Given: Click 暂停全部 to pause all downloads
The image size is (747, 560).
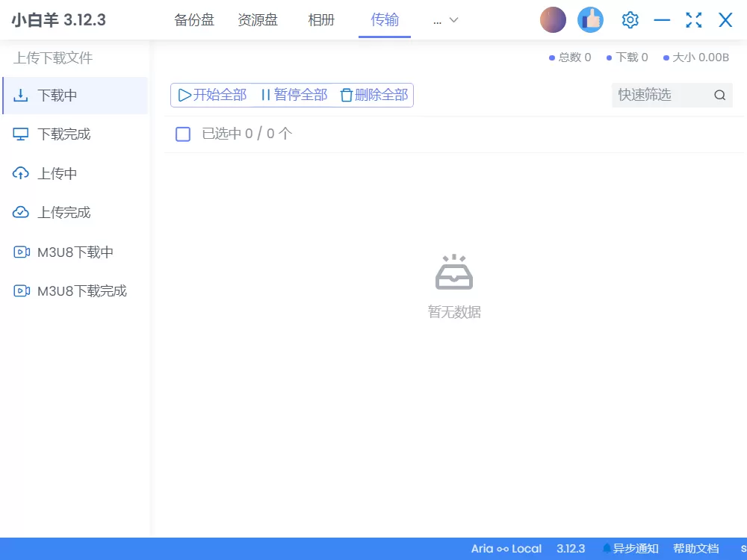Looking at the screenshot, I should click(x=296, y=95).
